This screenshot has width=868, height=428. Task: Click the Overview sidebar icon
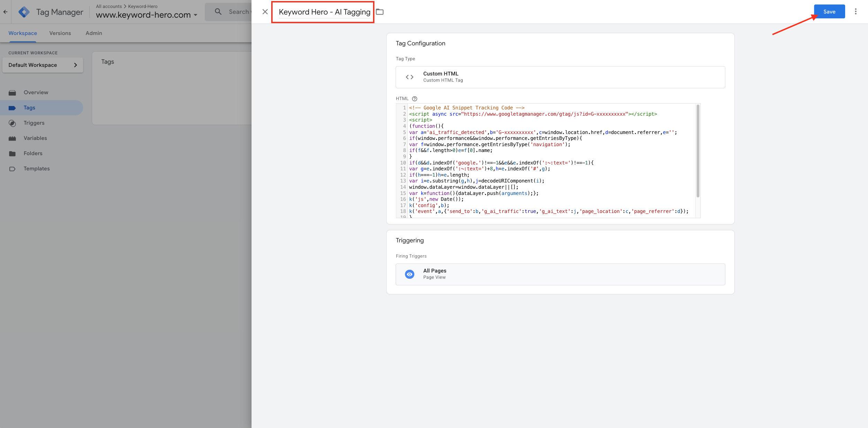[x=12, y=92]
